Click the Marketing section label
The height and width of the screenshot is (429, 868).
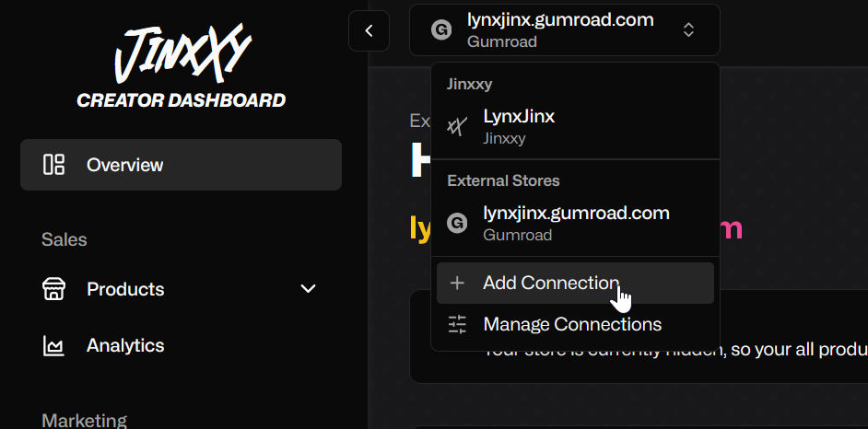(84, 420)
